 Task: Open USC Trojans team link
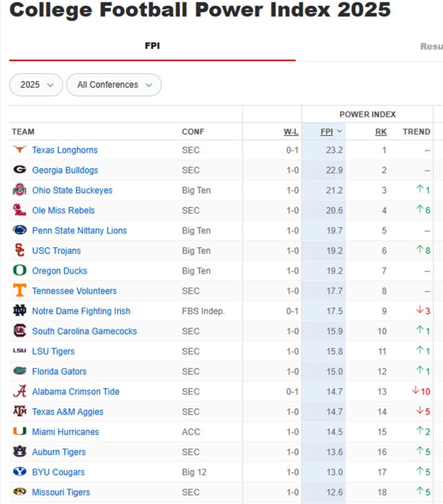pyautogui.click(x=56, y=251)
